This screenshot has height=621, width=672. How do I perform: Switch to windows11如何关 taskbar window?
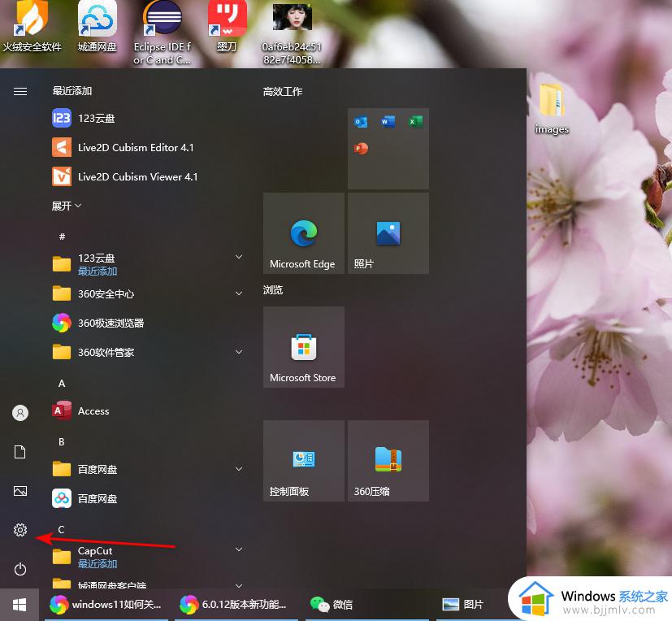(106, 605)
